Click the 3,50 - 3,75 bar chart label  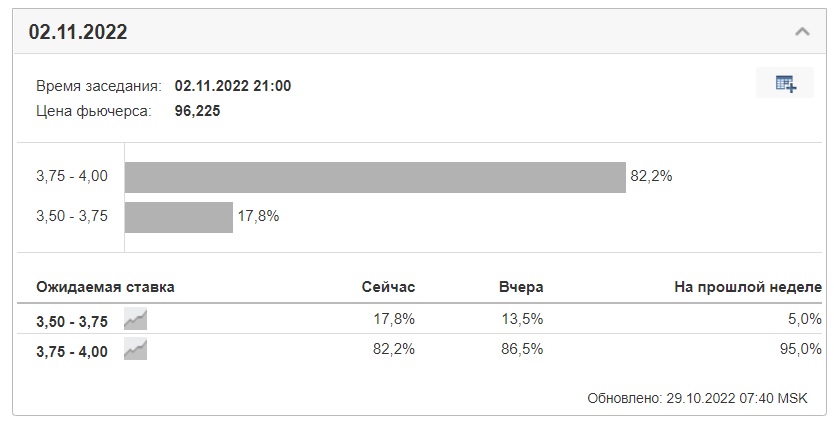click(x=72, y=216)
